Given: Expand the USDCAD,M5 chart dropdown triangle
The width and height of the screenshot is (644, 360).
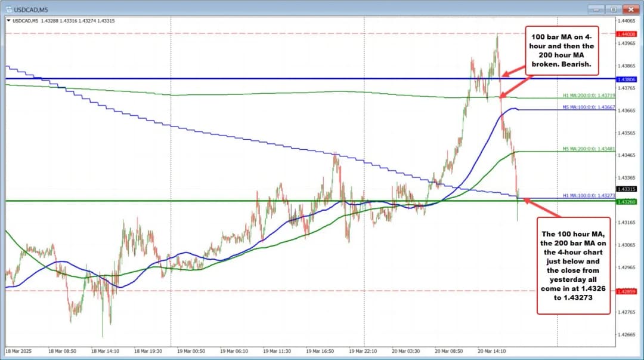Looking at the screenshot, I should point(8,21).
